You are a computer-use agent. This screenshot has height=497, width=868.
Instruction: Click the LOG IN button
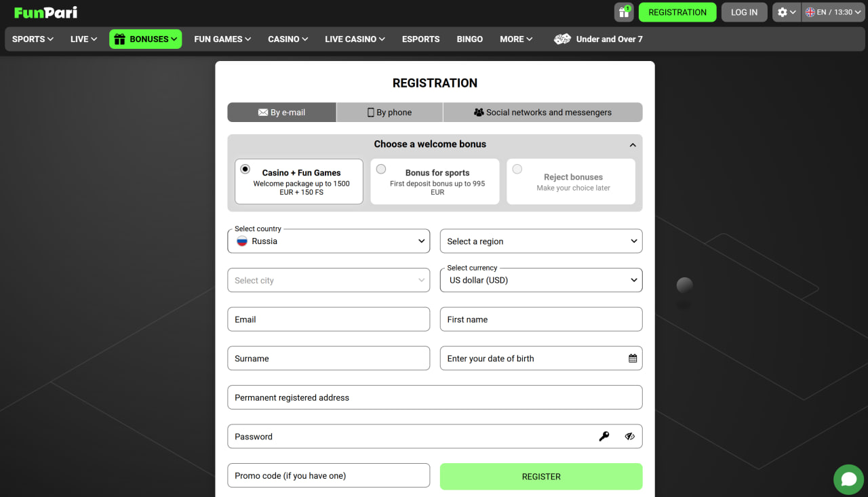pos(744,12)
